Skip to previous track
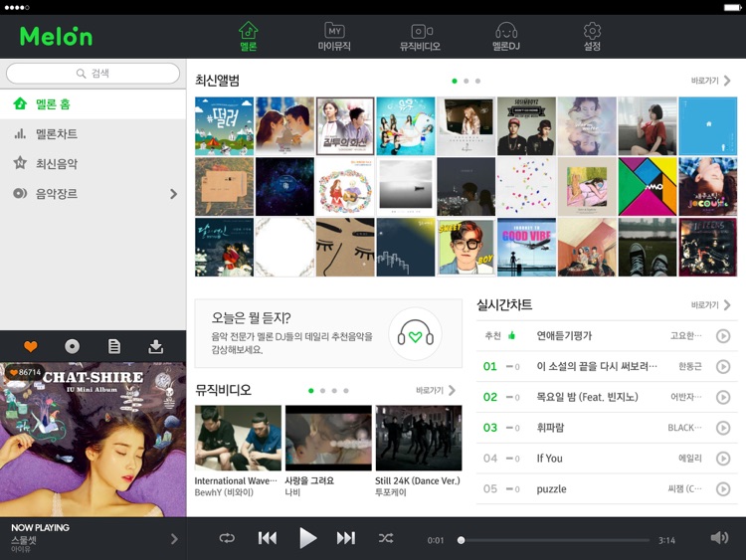This screenshot has height=560, width=746. (x=268, y=538)
